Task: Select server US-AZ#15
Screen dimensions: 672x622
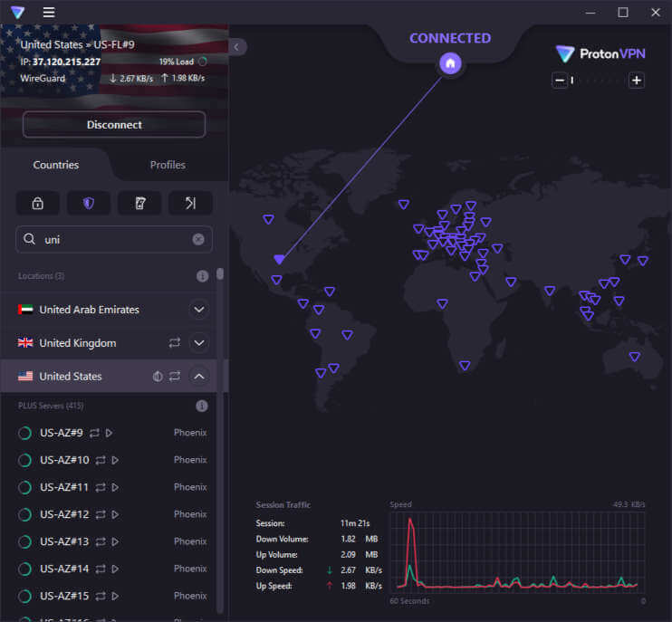Action: coord(109,597)
